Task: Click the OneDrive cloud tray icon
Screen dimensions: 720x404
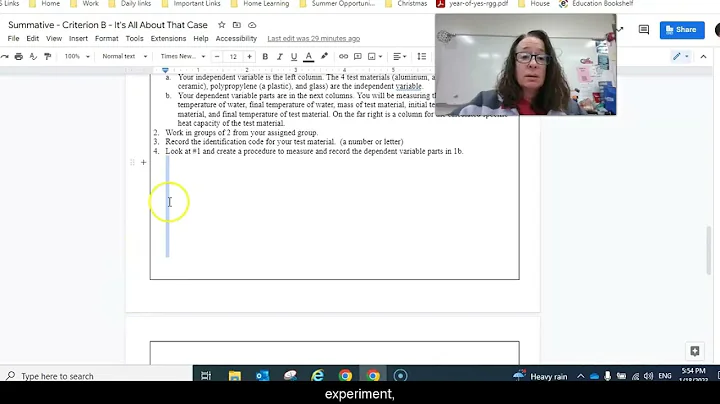Action: 594,376
